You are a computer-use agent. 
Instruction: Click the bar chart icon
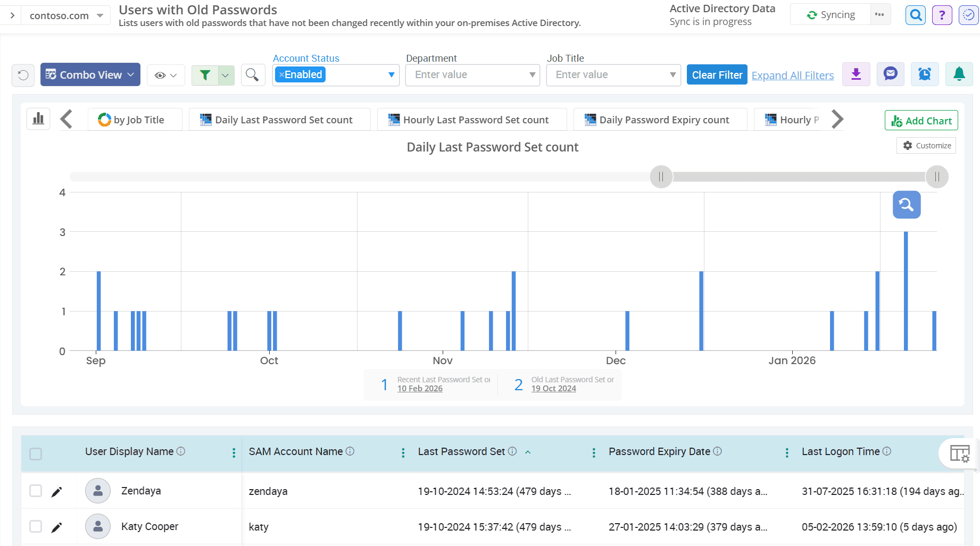click(x=38, y=119)
